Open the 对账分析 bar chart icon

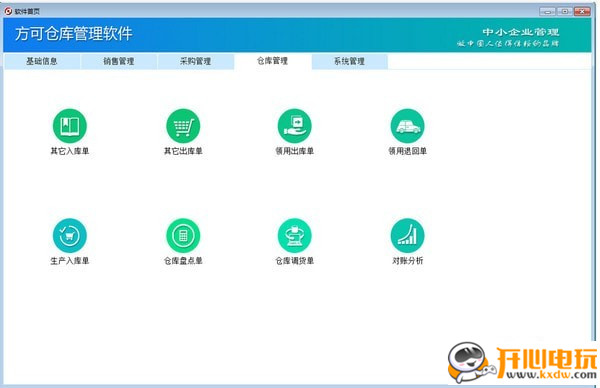tap(408, 235)
